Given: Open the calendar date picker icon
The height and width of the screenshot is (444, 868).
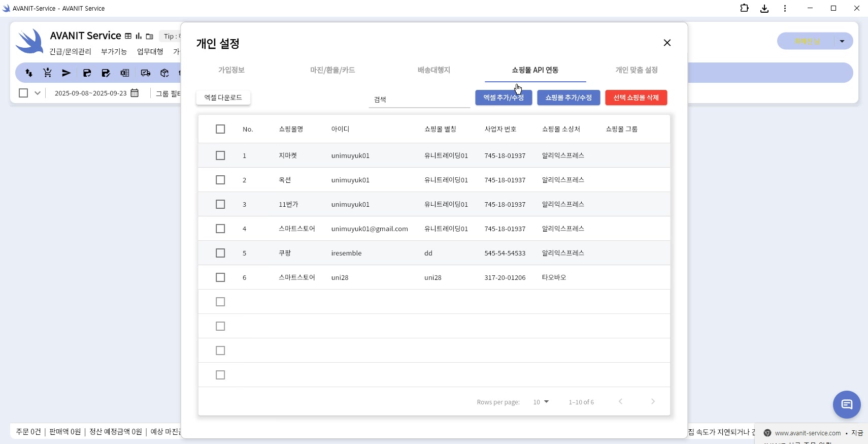Looking at the screenshot, I should pos(135,93).
